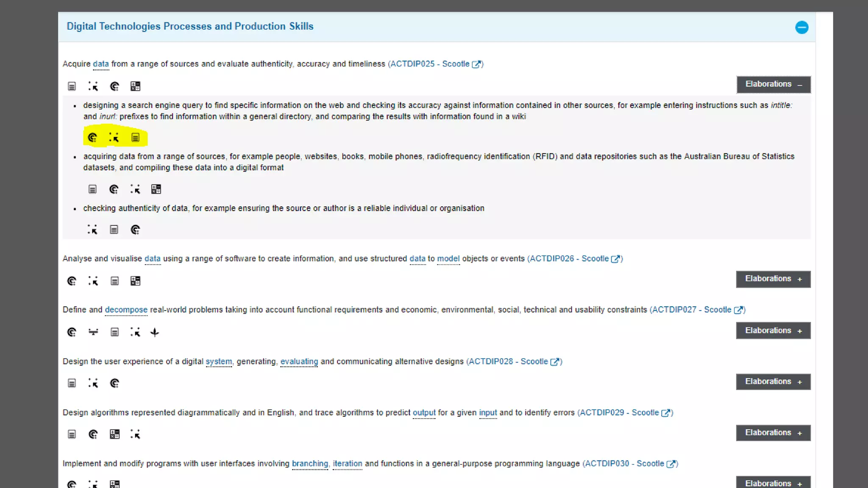Click the 'evaluating' glossary term link
The image size is (868, 488).
coord(299,362)
